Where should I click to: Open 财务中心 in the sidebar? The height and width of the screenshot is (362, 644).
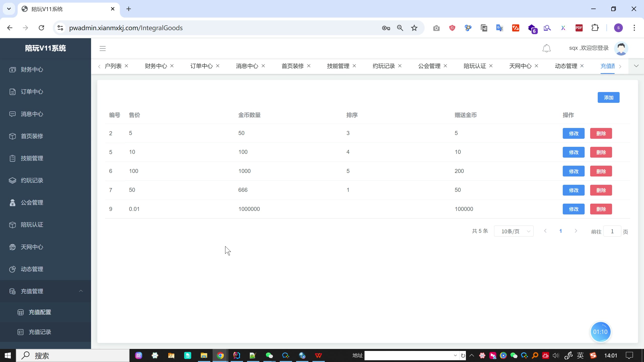tap(45, 70)
